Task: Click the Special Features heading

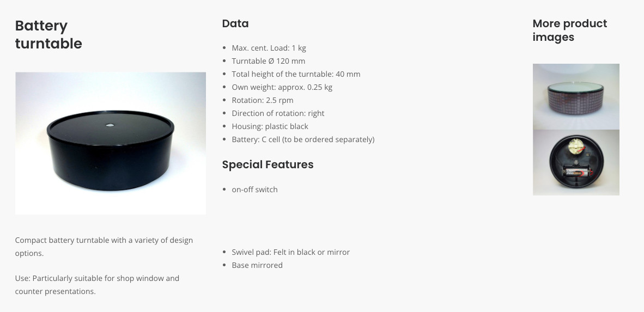Action: point(268,164)
